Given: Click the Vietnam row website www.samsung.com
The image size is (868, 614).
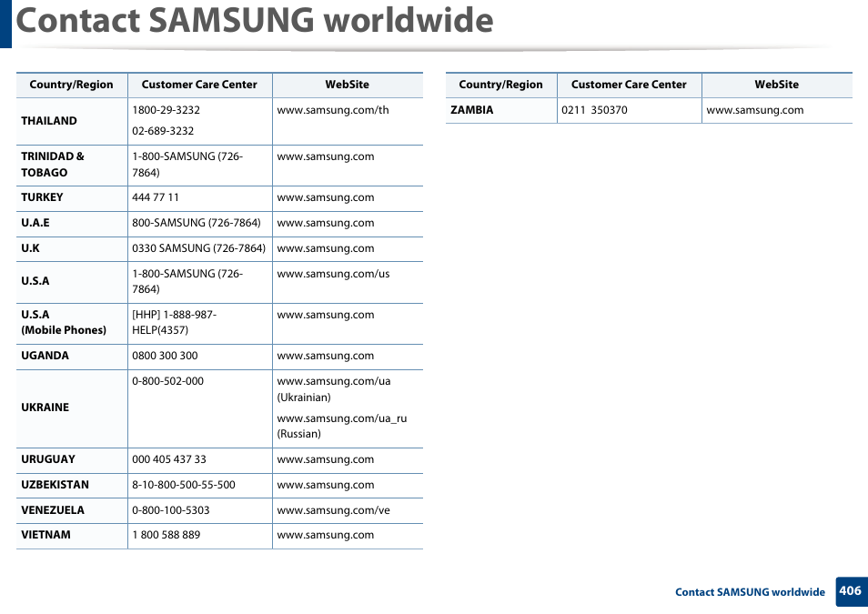Looking at the screenshot, I should pyautogui.click(x=326, y=536).
